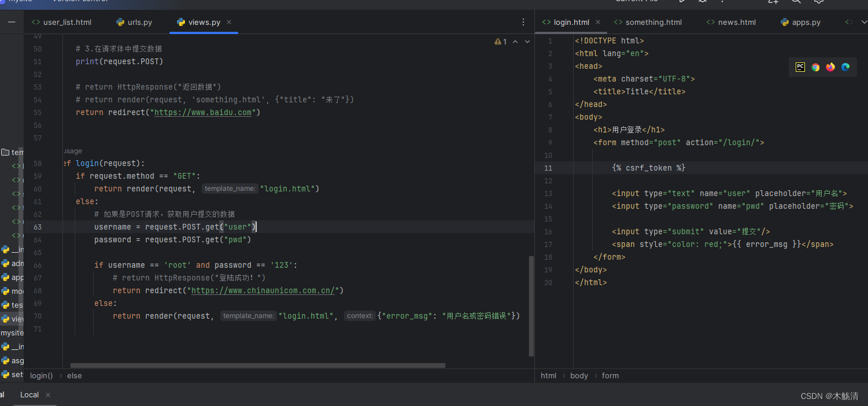Click login() in the breadcrumb bar
The width and height of the screenshot is (868, 406).
(x=41, y=376)
